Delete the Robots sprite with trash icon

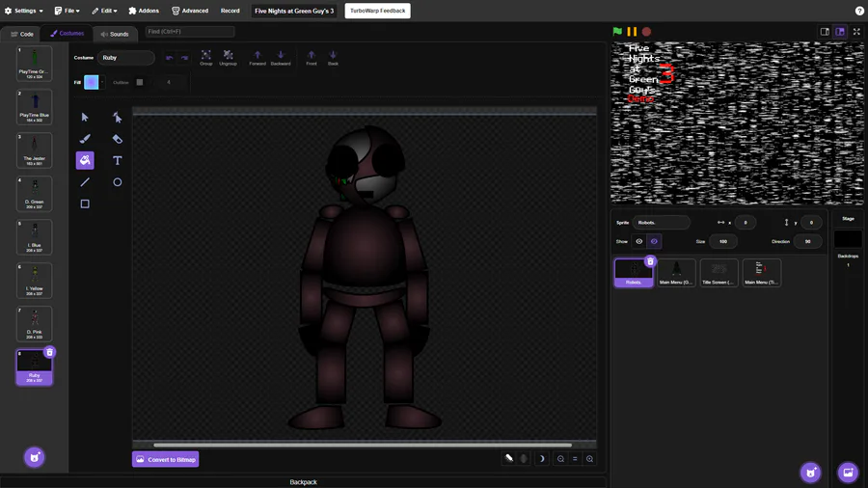coord(650,261)
